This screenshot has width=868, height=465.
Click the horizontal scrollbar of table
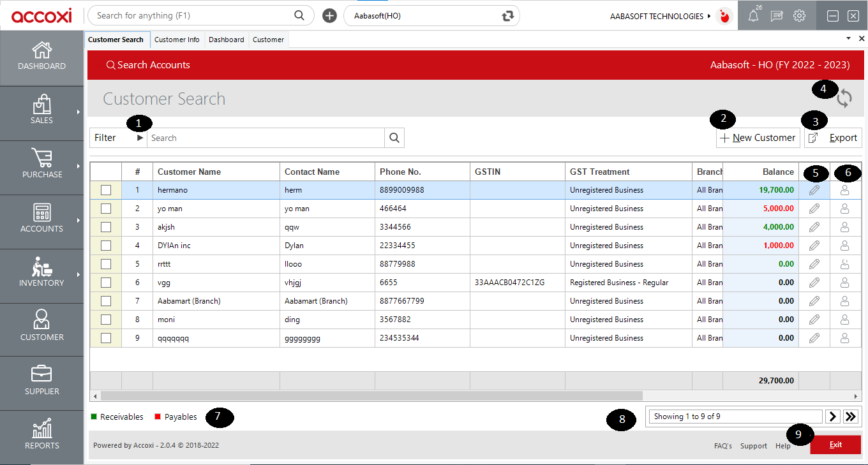pos(371,396)
